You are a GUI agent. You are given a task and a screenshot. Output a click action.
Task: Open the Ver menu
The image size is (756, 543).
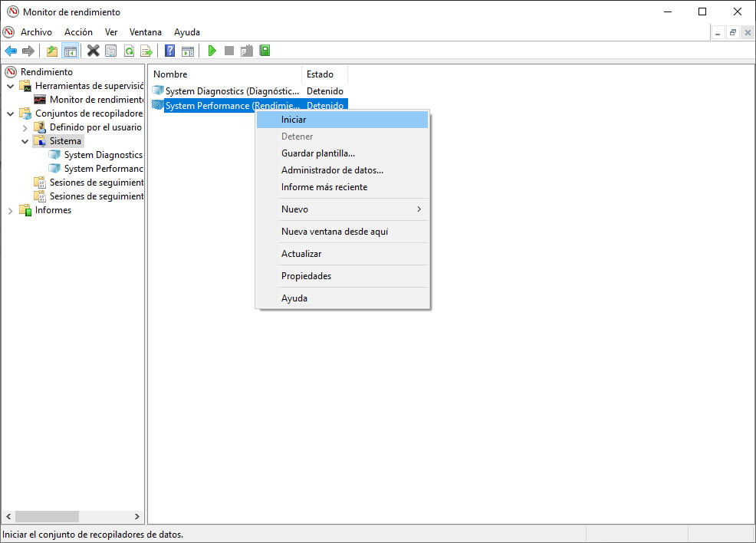(111, 32)
